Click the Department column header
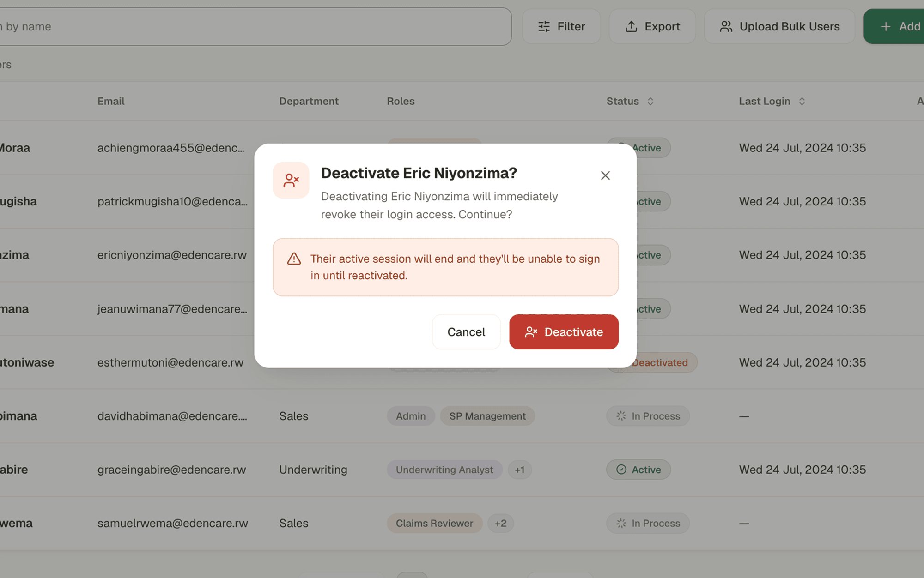 309,101
